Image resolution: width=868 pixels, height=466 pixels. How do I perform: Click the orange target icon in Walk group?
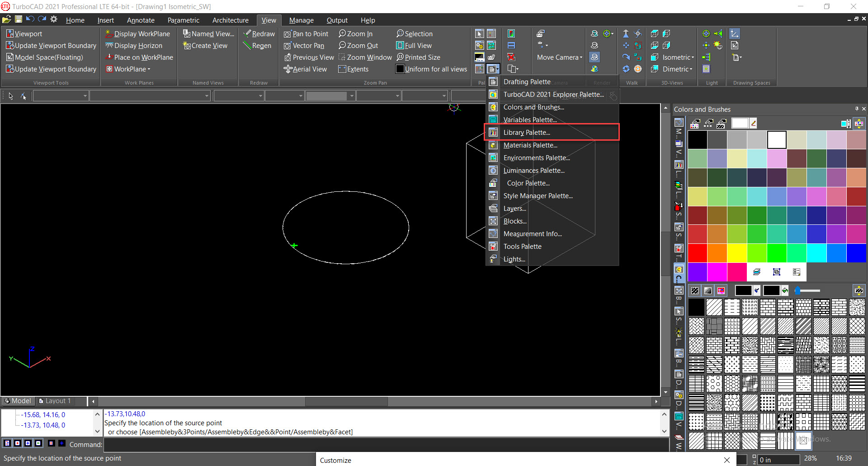tap(638, 69)
